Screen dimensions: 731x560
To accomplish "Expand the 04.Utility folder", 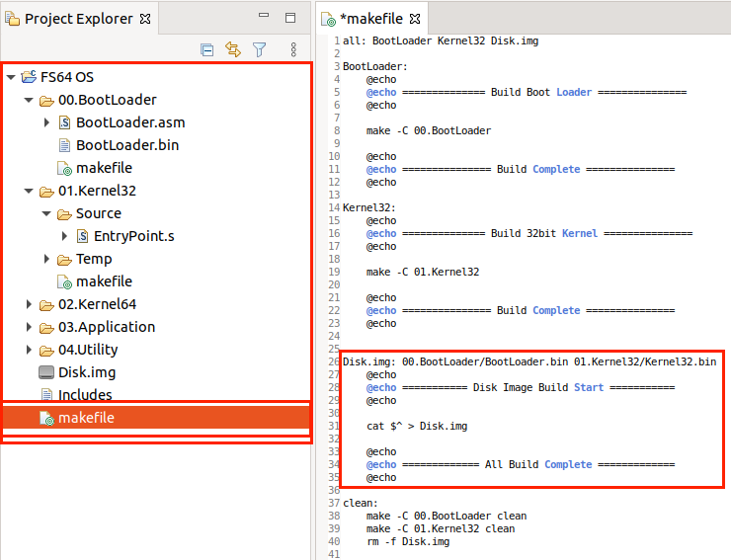I will 29,350.
